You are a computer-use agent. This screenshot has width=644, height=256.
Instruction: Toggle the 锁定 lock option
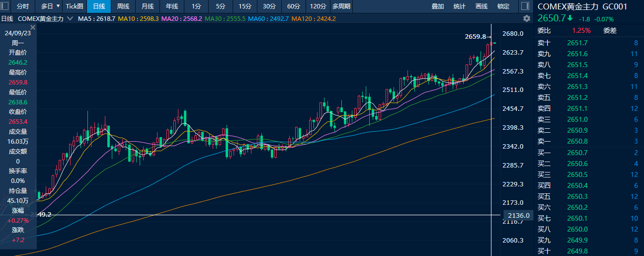[x=503, y=6]
